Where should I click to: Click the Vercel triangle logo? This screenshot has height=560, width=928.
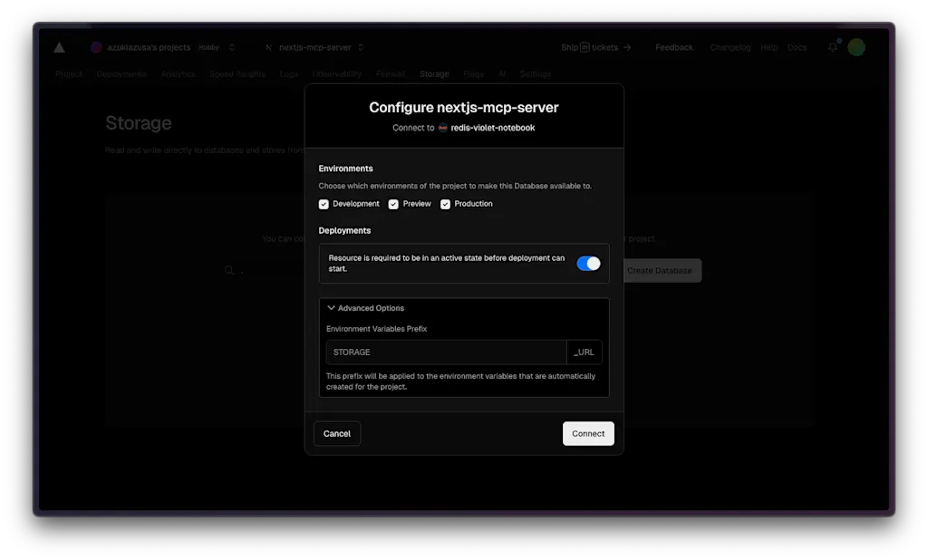tap(59, 47)
